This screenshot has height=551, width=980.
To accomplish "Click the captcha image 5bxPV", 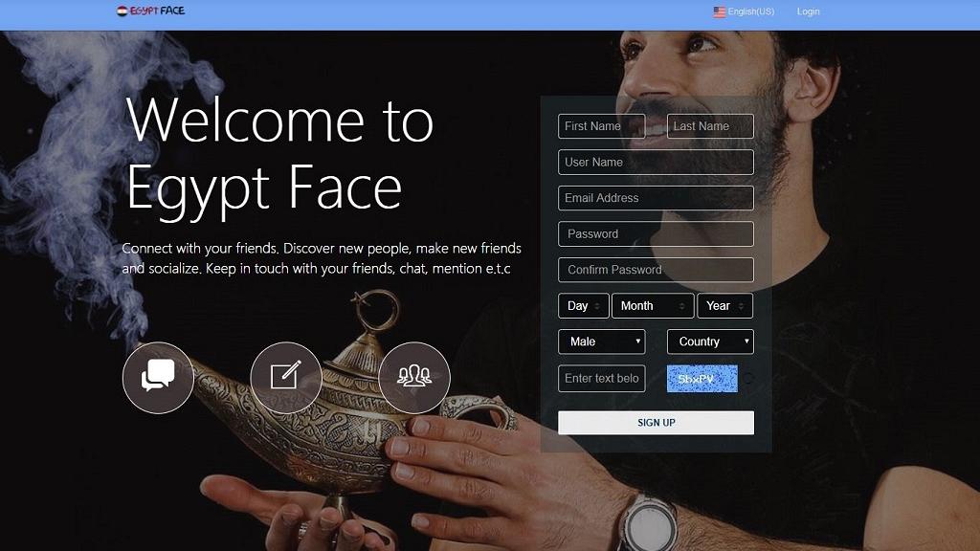I will (x=702, y=379).
